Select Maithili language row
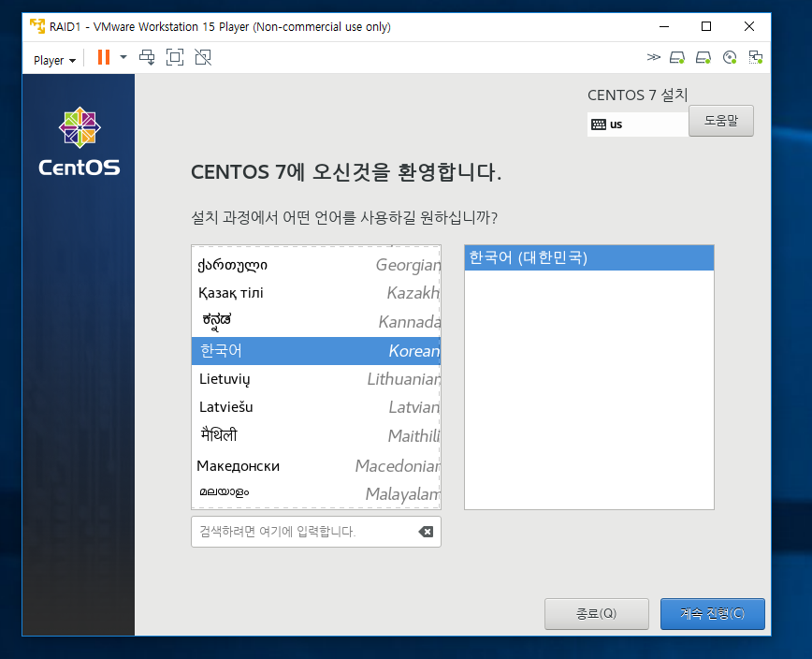The width and height of the screenshot is (812, 659). pos(316,435)
